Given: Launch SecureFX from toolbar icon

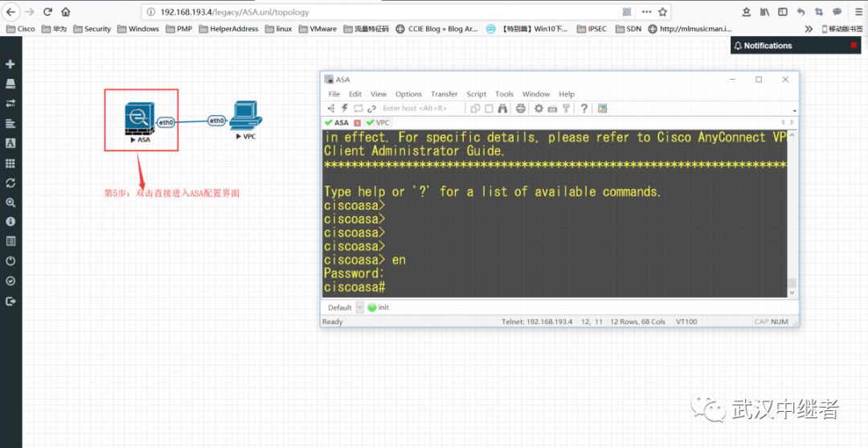Looking at the screenshot, I should 602,109.
